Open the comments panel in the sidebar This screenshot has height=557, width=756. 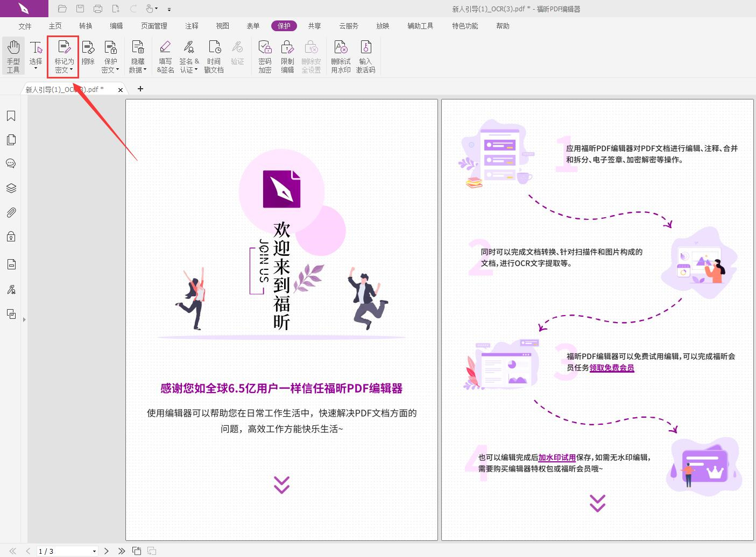pyautogui.click(x=11, y=163)
